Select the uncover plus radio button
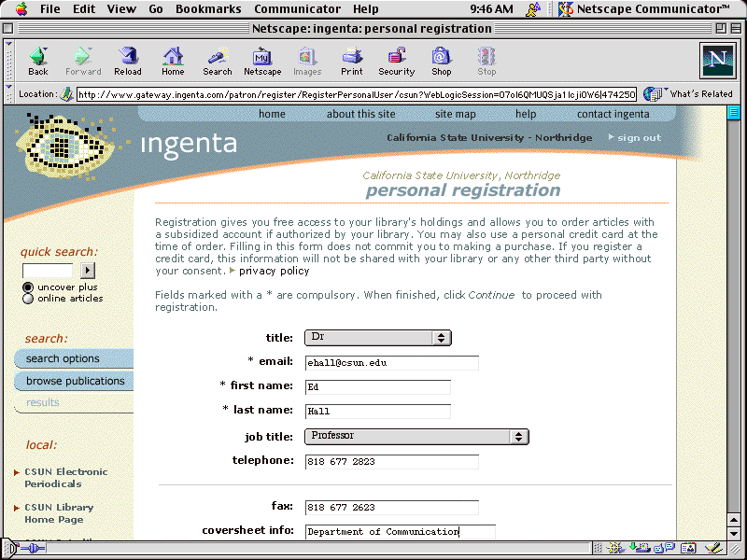The width and height of the screenshot is (747, 560). (28, 287)
